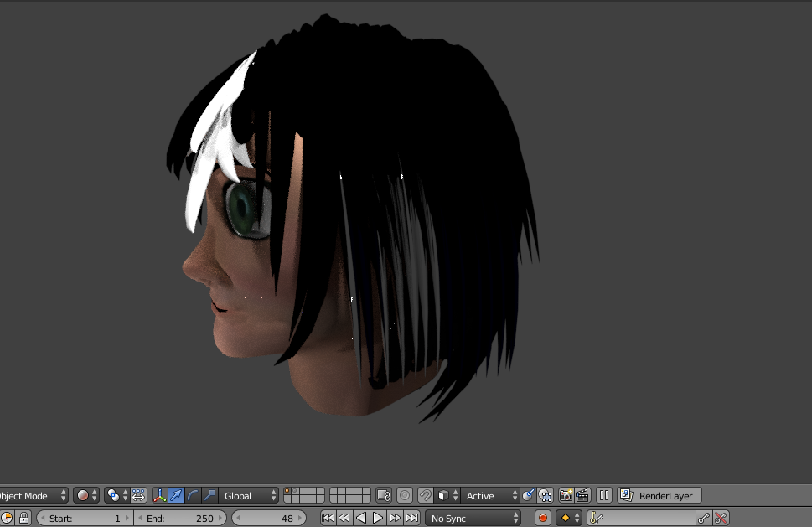
Task: Jump to the previous keyframe
Action: [344, 518]
